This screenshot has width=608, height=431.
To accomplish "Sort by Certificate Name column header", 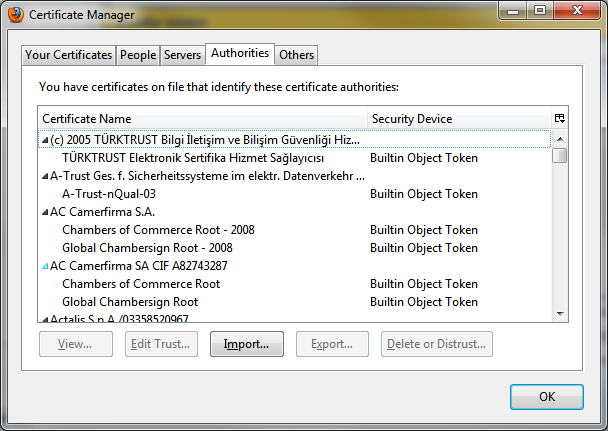I will (x=203, y=119).
